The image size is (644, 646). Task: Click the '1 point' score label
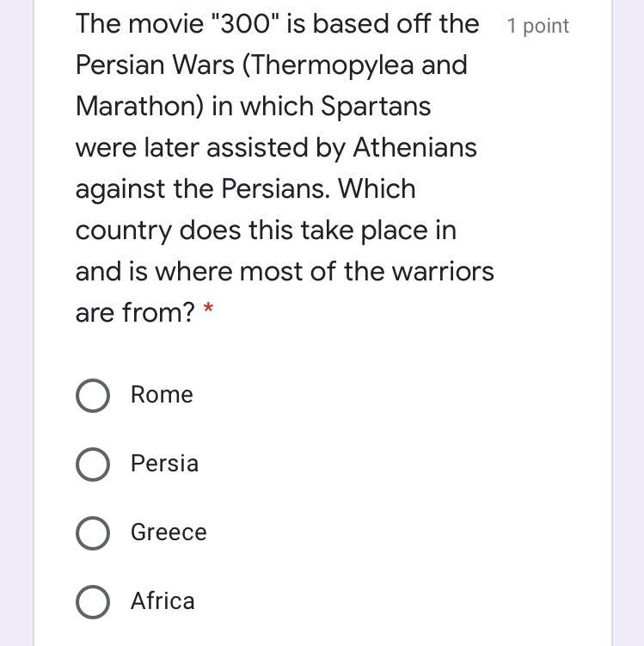pyautogui.click(x=537, y=26)
